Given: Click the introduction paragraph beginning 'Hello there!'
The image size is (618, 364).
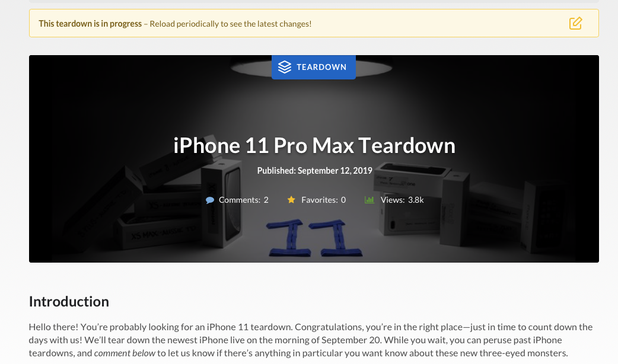Looking at the screenshot, I should pos(311,340).
